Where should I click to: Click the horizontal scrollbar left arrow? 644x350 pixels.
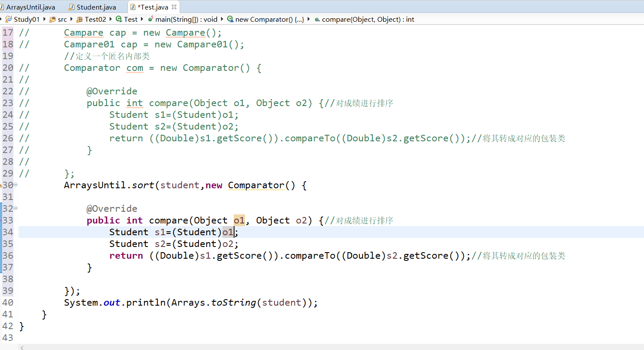pos(23,347)
